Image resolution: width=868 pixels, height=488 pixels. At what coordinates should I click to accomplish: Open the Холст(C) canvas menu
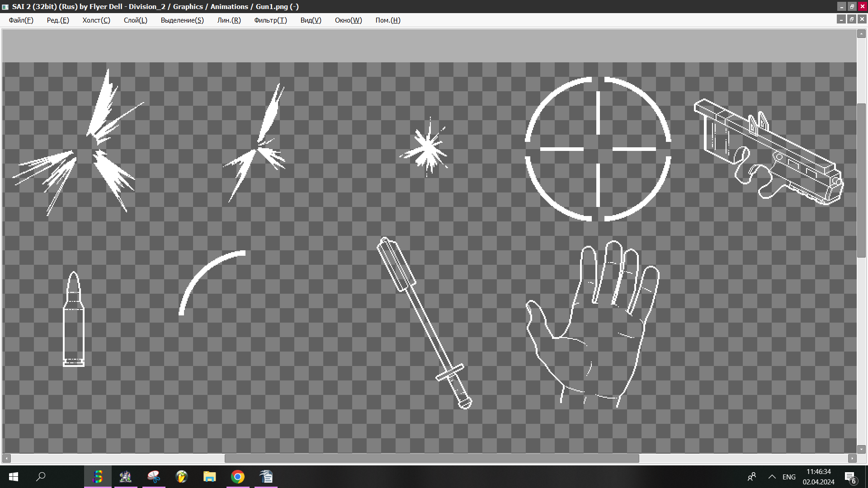click(x=96, y=20)
